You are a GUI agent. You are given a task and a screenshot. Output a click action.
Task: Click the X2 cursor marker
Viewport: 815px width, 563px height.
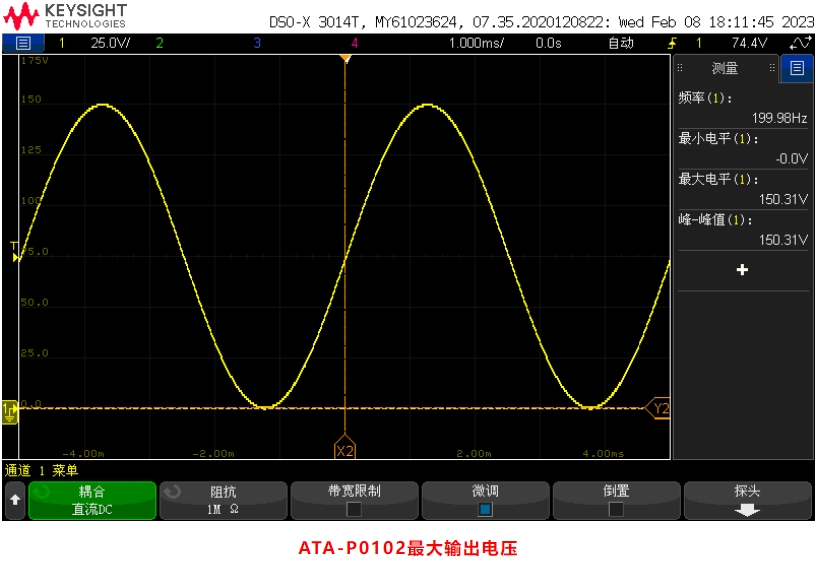click(x=345, y=448)
